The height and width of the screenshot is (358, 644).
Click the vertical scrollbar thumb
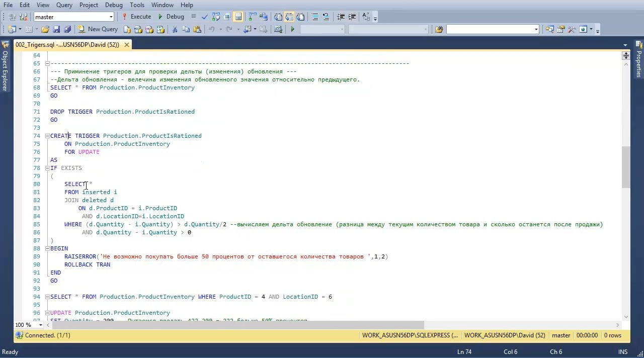click(x=626, y=167)
